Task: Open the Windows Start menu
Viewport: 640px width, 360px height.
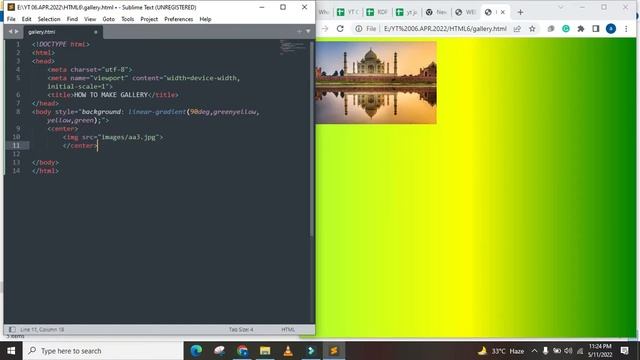Action: (11, 351)
